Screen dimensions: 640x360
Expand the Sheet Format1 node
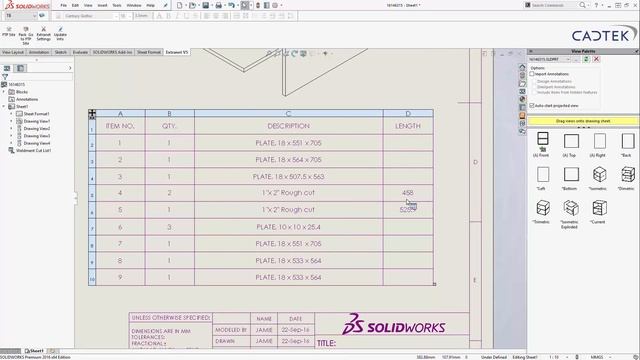pos(11,114)
